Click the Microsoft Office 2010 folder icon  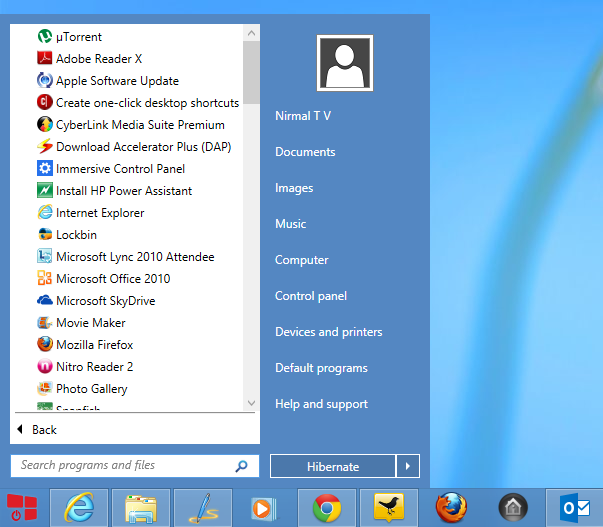(x=45, y=279)
